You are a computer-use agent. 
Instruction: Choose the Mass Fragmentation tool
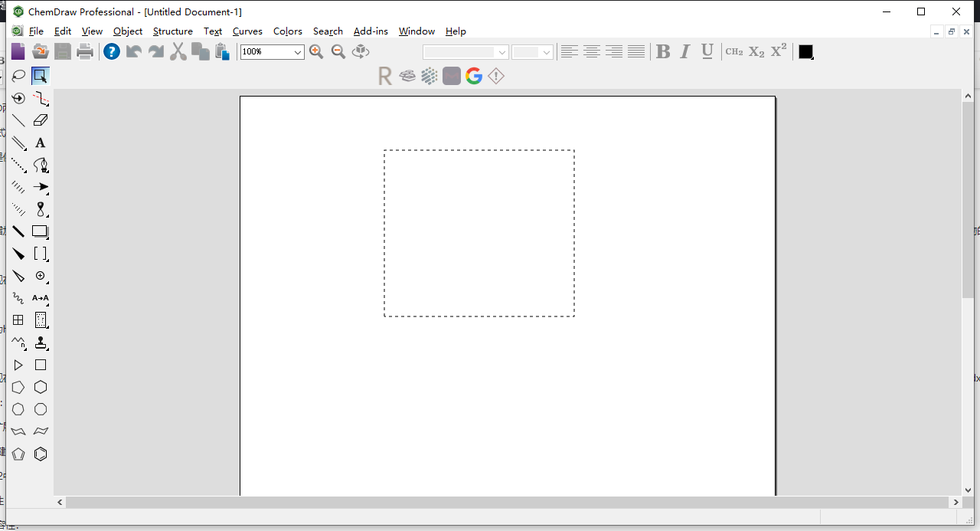pos(41,98)
